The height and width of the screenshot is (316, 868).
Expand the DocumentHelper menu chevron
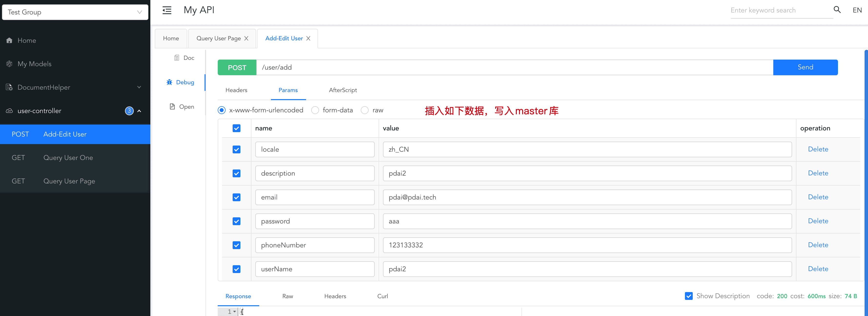(139, 87)
